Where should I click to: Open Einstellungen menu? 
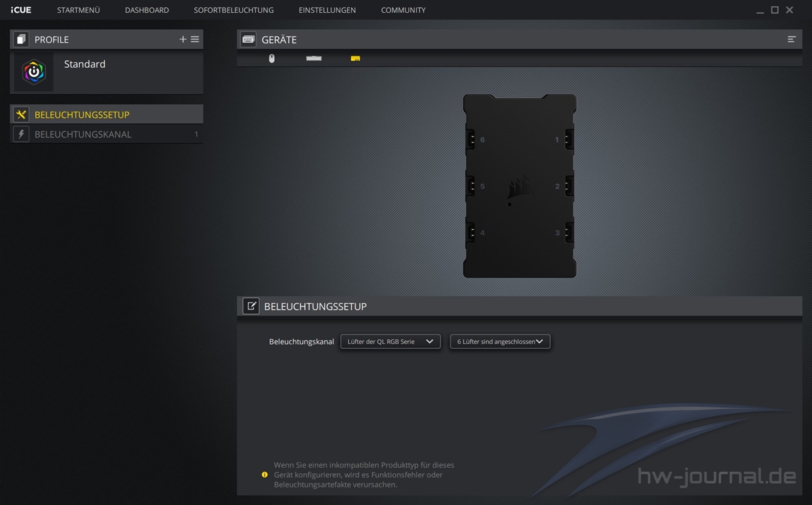(327, 10)
